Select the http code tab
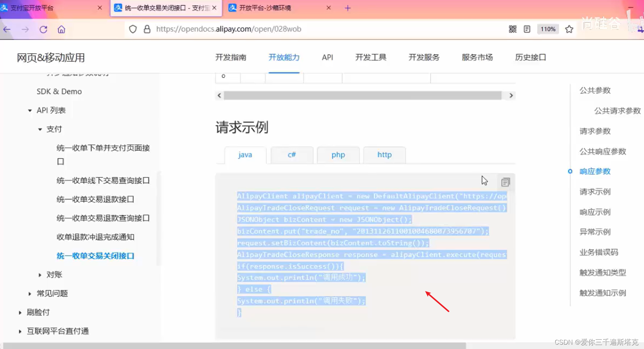Screen dimensions: 644x349 [x=384, y=155]
